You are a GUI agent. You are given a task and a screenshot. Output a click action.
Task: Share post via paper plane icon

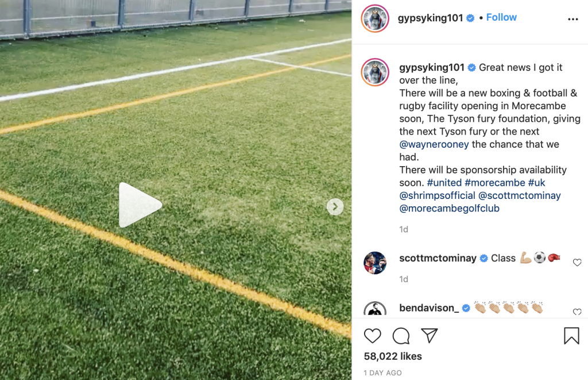point(430,335)
